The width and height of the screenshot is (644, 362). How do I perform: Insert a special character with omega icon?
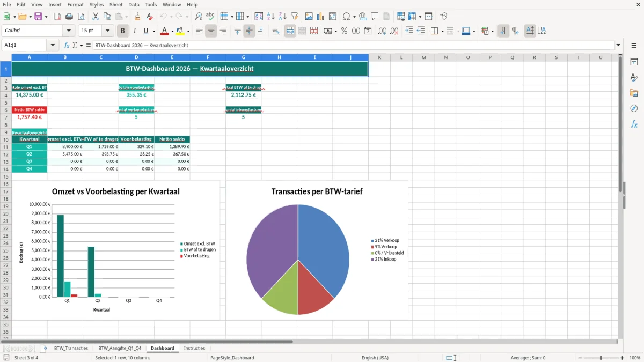(x=346, y=17)
